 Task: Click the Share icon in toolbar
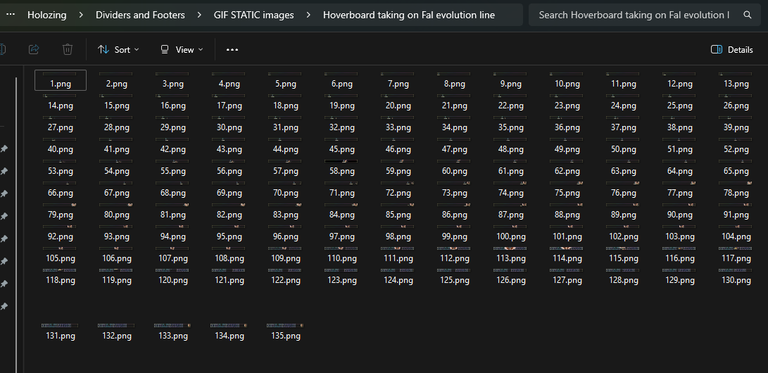(34, 49)
